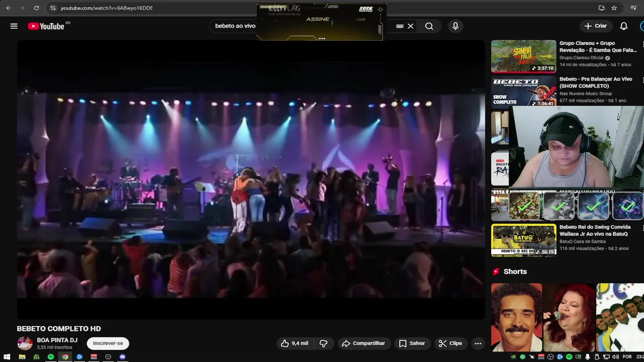Clear the search box text
This screenshot has height=362, width=644.
(411, 26)
